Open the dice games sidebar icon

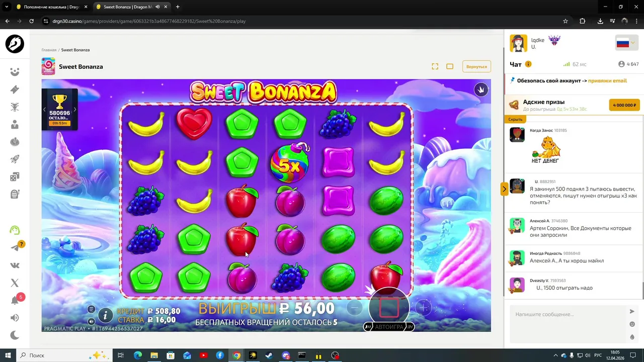pos(15,176)
